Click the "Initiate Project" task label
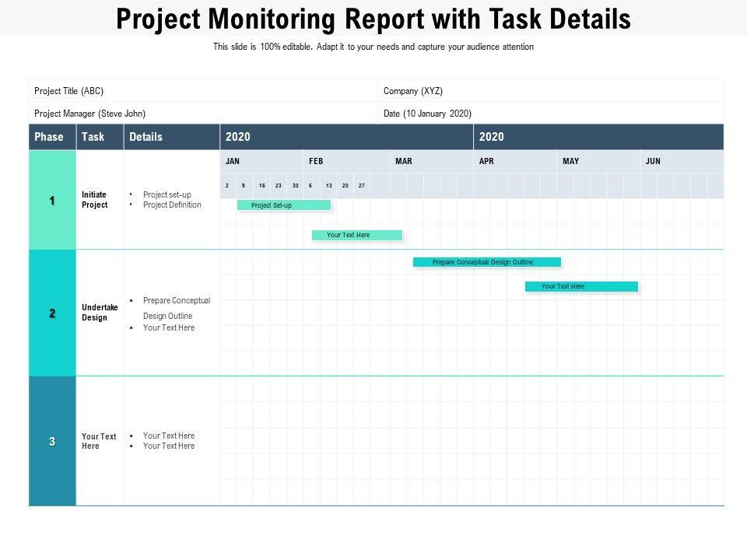 [x=94, y=200]
